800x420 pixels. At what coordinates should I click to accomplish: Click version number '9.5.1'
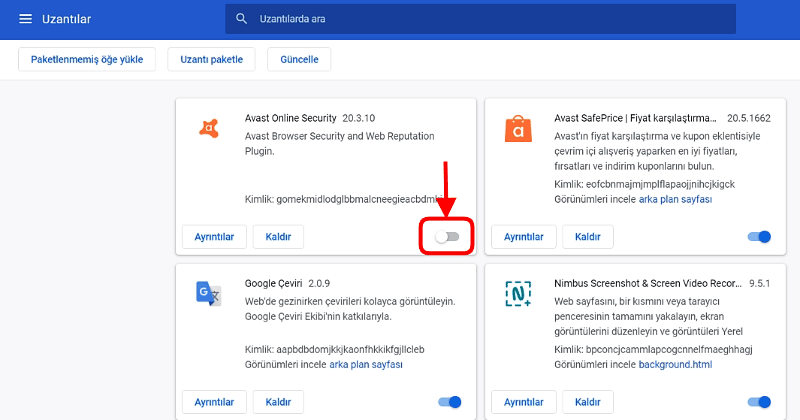(760, 284)
